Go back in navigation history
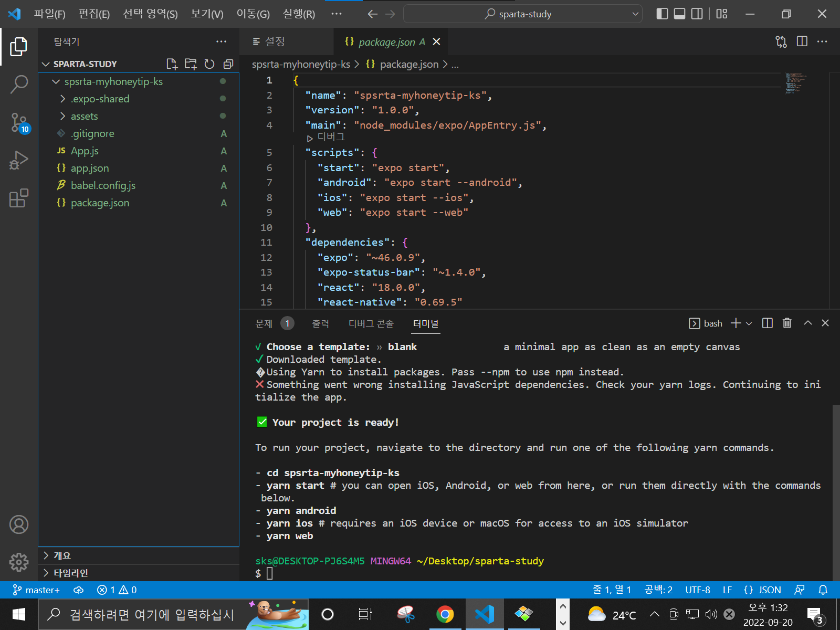This screenshot has height=630, width=840. (373, 14)
